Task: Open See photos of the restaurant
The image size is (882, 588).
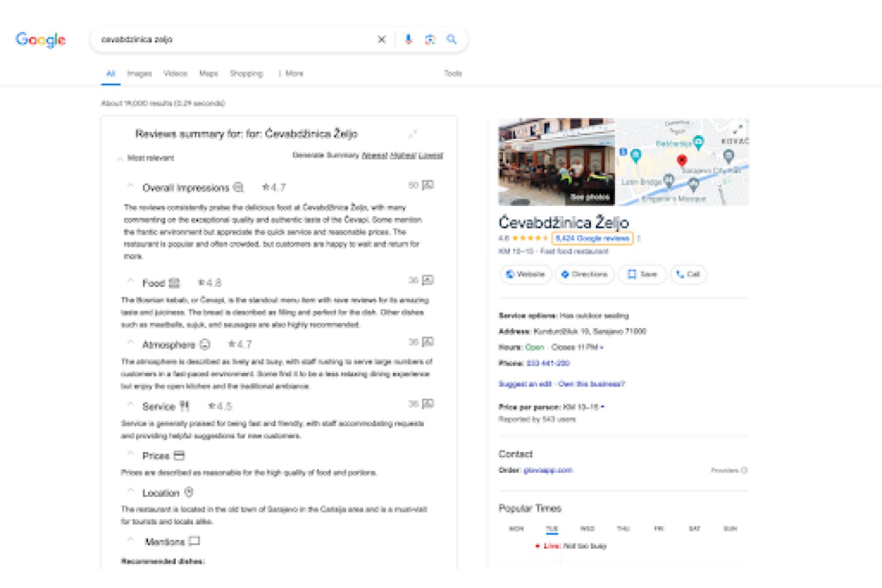Action: pos(590,197)
